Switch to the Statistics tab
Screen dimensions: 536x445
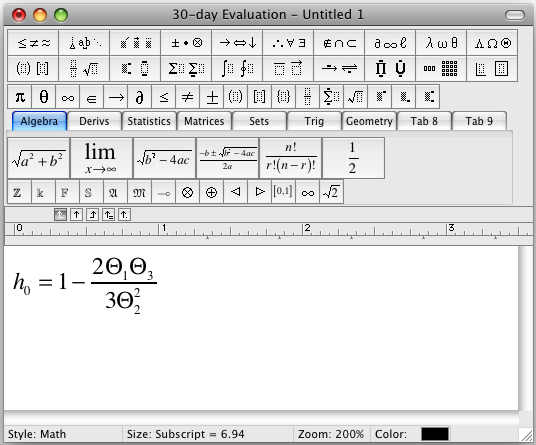click(149, 121)
